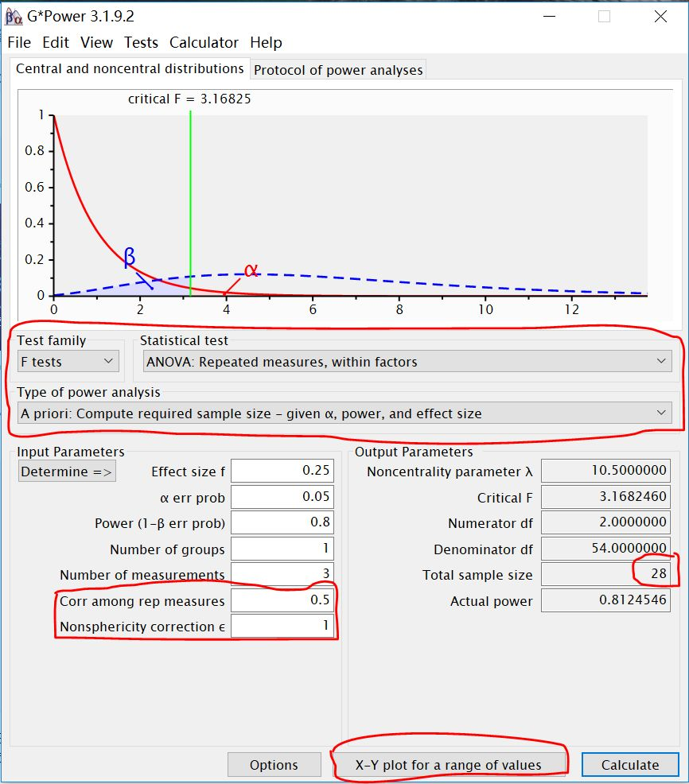Screen dimensions: 689x784
Task: Maximize the G*Power window
Action: [605, 17]
